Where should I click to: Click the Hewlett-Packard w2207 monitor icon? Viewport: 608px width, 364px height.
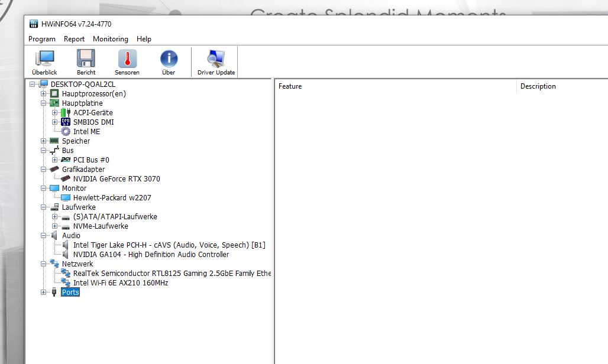66,198
